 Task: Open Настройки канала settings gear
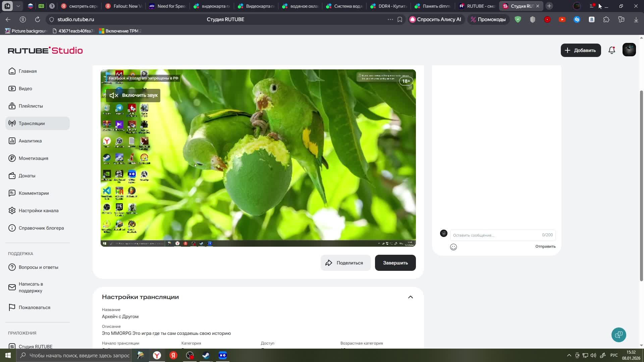12,210
